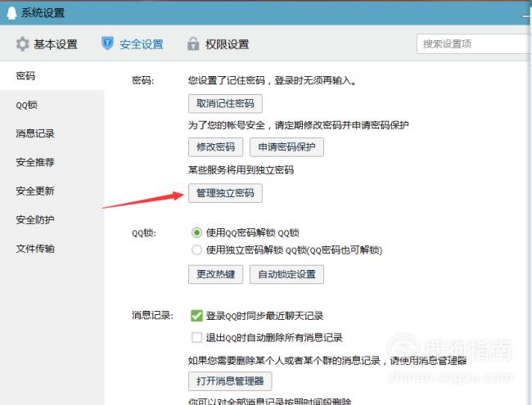Image resolution: width=532 pixels, height=405 pixels.
Task: Select 使用独立密码解锁 QQ锁 radio option
Action: tap(196, 250)
